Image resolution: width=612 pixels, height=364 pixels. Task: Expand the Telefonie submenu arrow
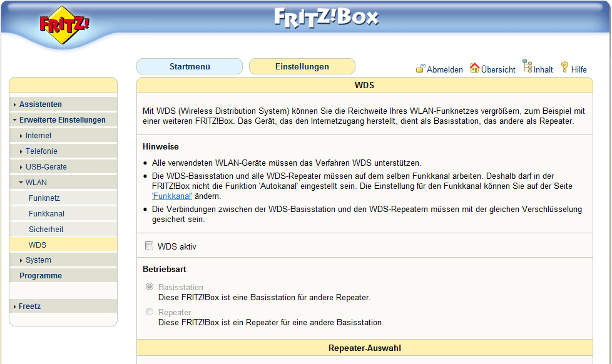(x=21, y=151)
